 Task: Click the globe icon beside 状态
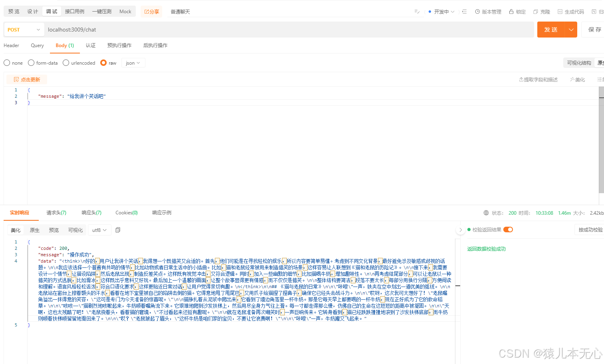coord(486,213)
